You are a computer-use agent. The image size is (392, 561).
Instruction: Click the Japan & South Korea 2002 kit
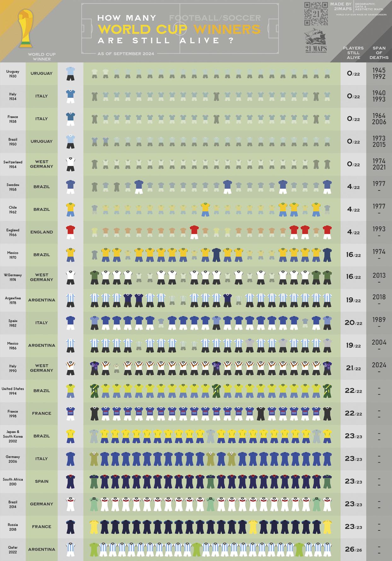71,436
